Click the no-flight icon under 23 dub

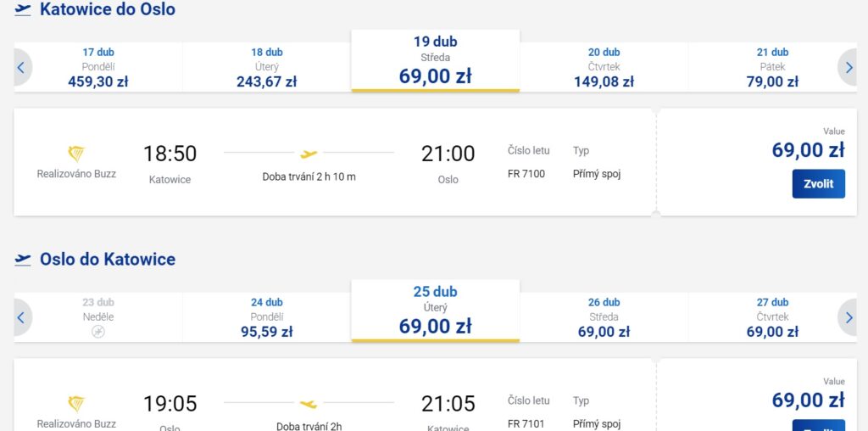(x=98, y=332)
